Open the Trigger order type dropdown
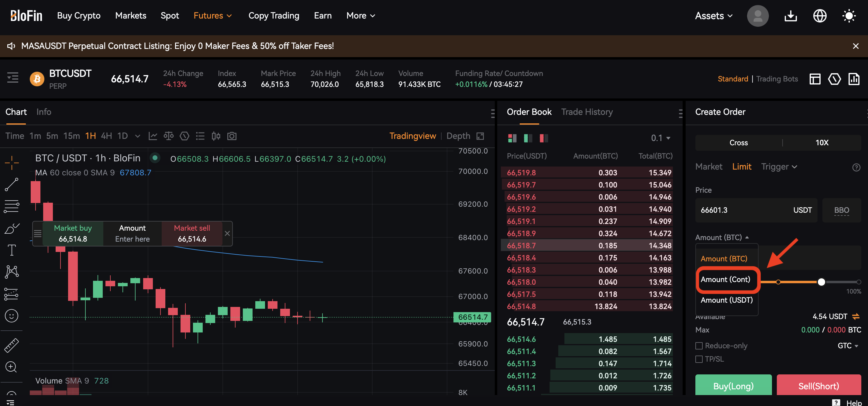Screen dimensions: 868x406 point(779,167)
